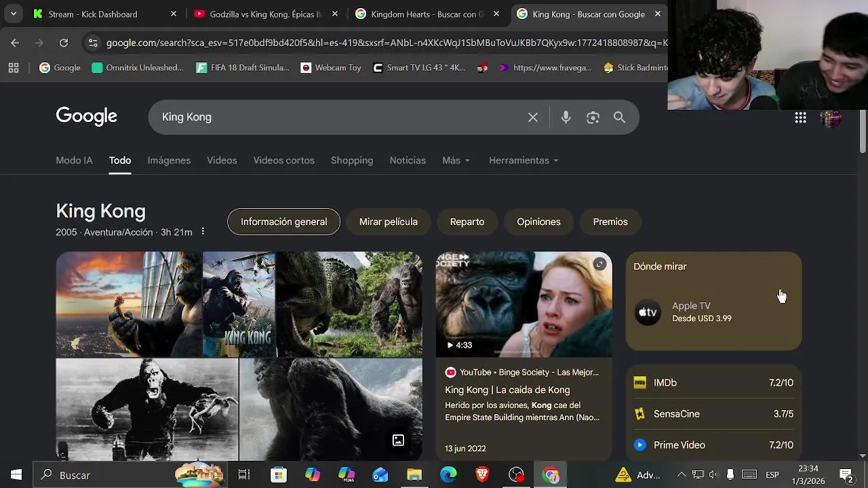
Task: Open the FIFA 18 Draft Simula... bookmark
Action: click(x=243, y=68)
